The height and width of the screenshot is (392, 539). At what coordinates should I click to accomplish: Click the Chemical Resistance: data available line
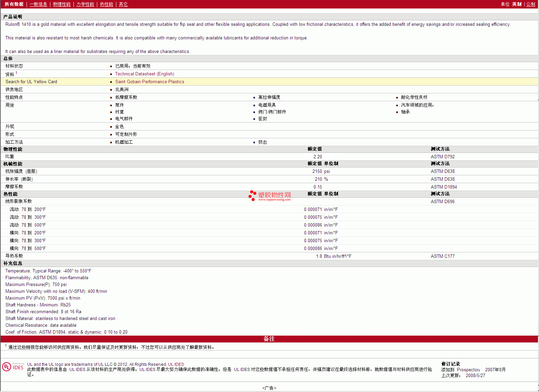coord(41,325)
